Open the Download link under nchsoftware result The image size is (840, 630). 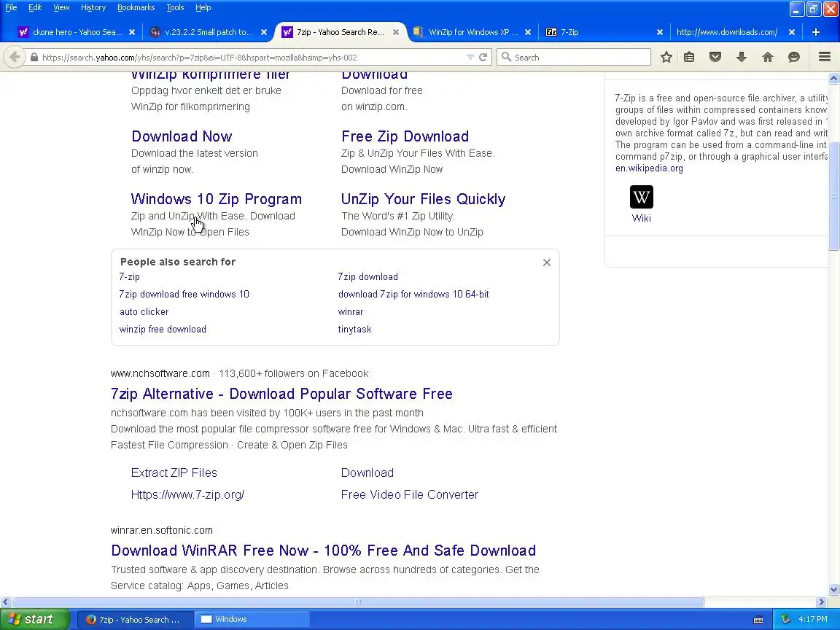367,472
